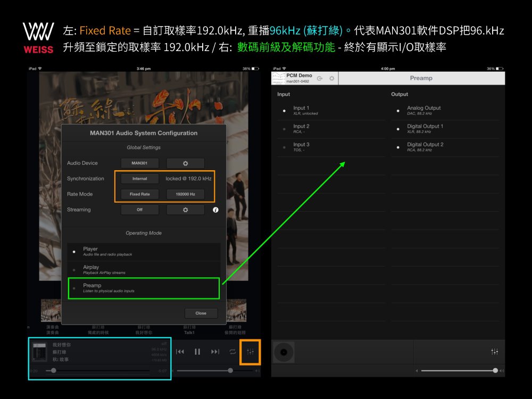532x399 pixels.
Task: Skip to the previous track
Action: point(180,352)
